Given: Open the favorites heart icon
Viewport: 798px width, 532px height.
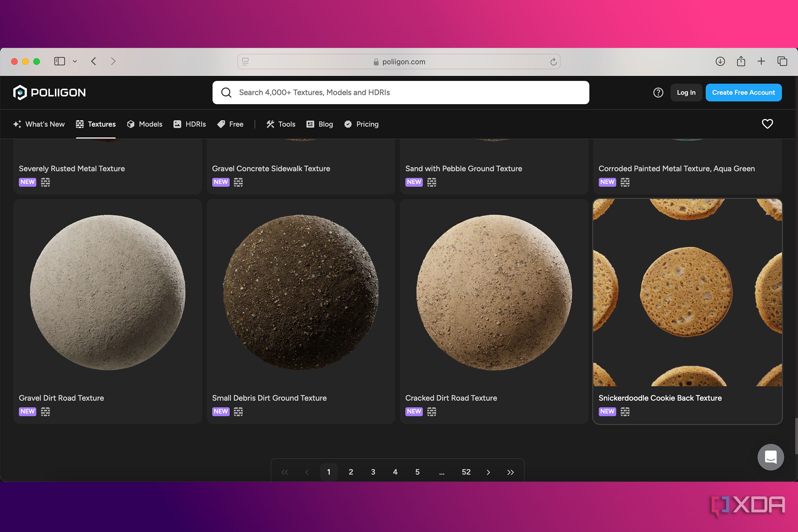Looking at the screenshot, I should (767, 124).
